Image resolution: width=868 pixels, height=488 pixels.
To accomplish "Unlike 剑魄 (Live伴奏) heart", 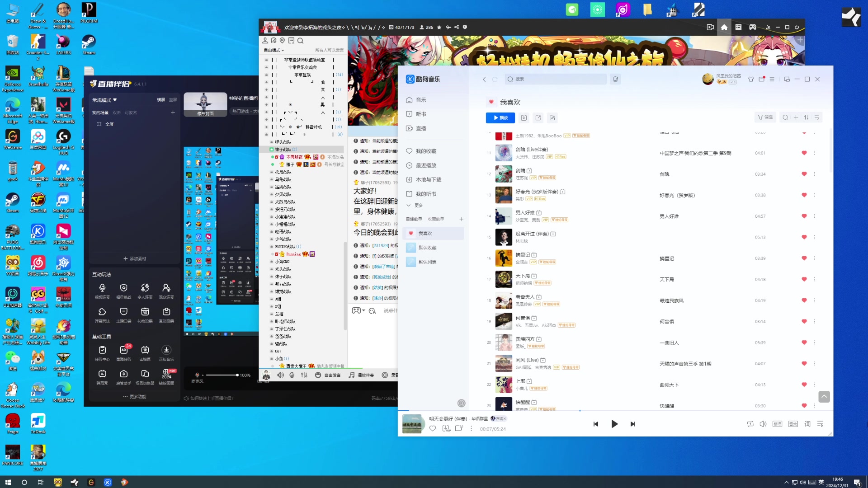I will point(804,153).
